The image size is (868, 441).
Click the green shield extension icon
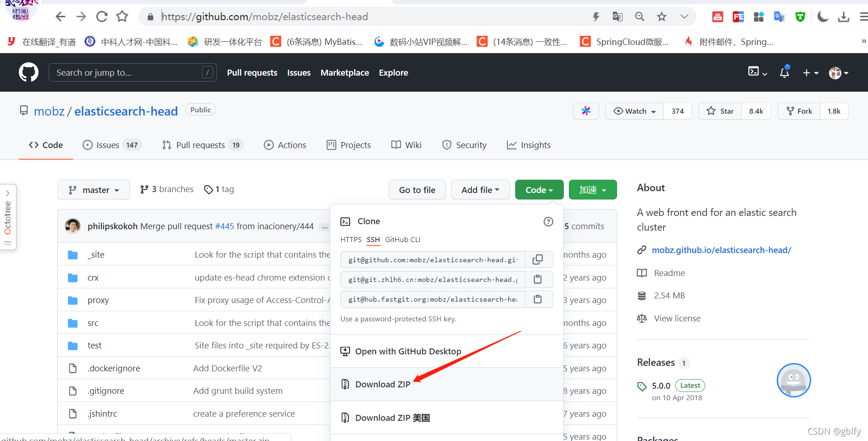coord(800,17)
